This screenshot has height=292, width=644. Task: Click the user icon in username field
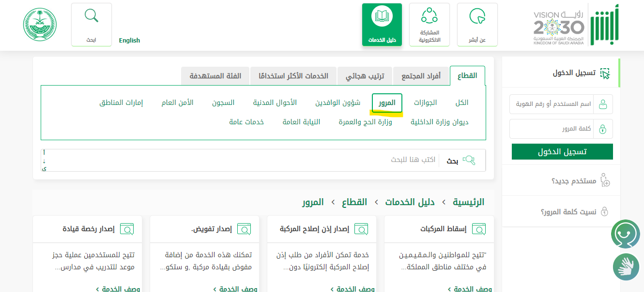tap(603, 104)
